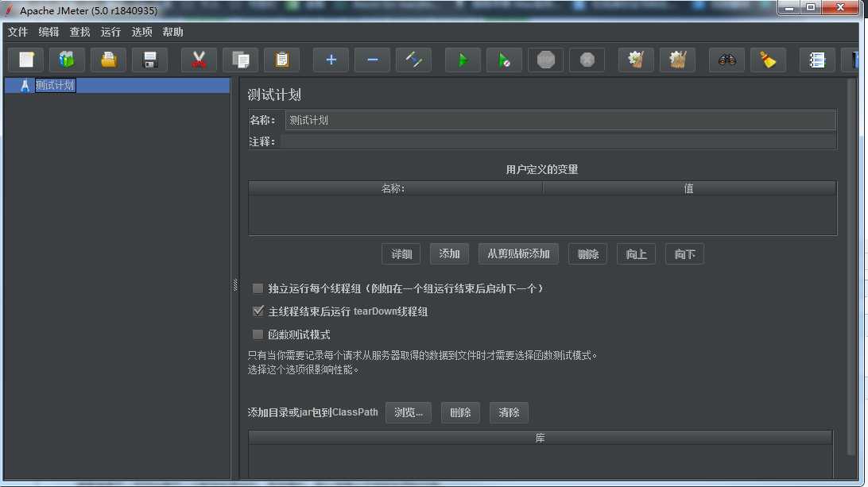Click the 清除 classpath button
The image size is (868, 487).
click(x=509, y=412)
